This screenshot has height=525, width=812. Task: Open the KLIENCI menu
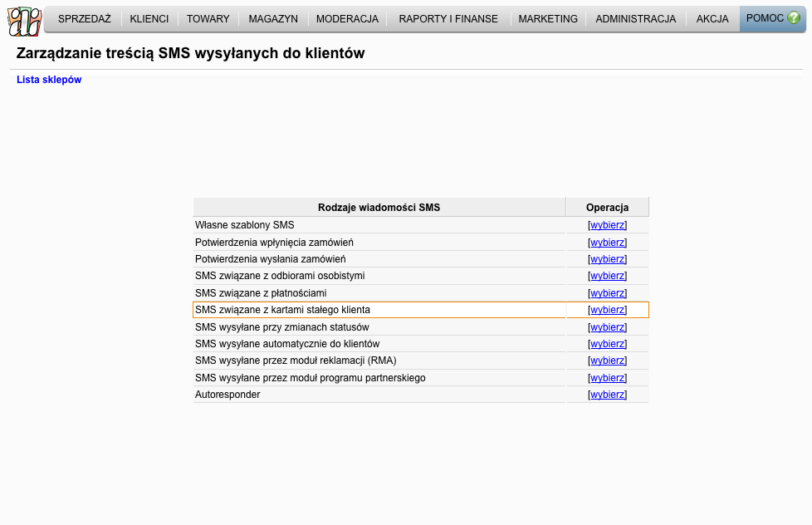[149, 19]
